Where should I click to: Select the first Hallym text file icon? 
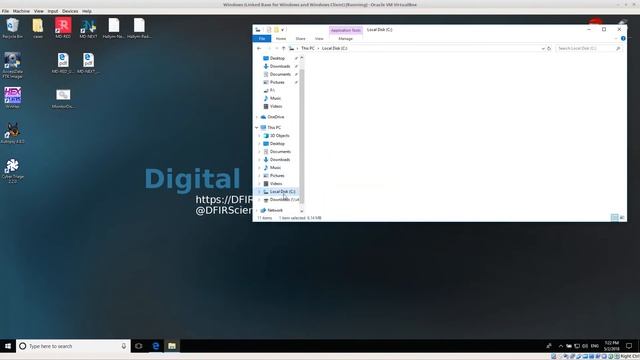pyautogui.click(x=114, y=28)
